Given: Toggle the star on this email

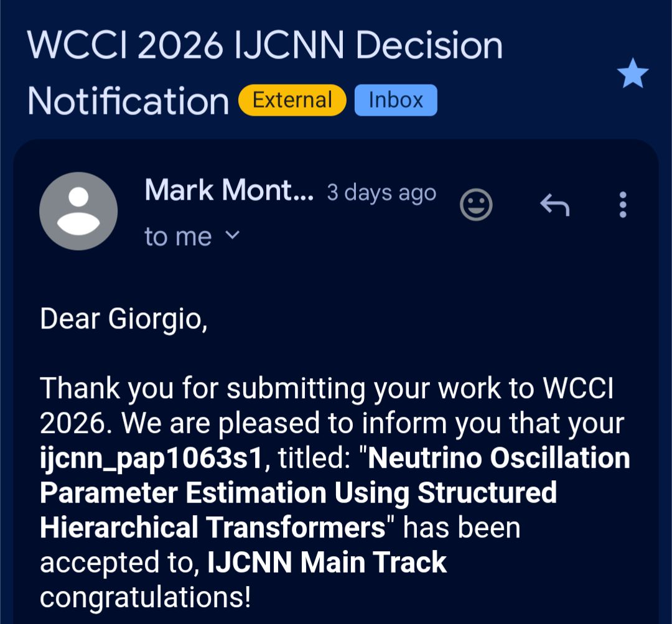Looking at the screenshot, I should pos(633,75).
